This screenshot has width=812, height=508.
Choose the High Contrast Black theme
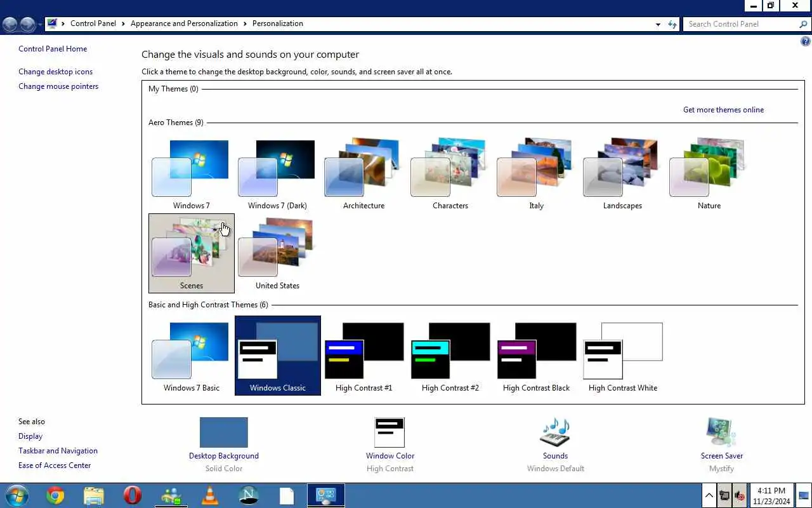tap(536, 356)
